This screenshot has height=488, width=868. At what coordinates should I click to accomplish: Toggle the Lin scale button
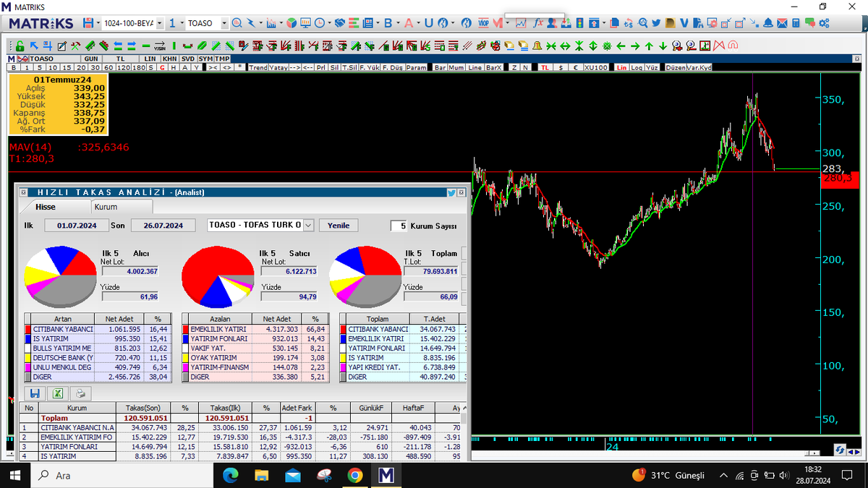pos(621,67)
